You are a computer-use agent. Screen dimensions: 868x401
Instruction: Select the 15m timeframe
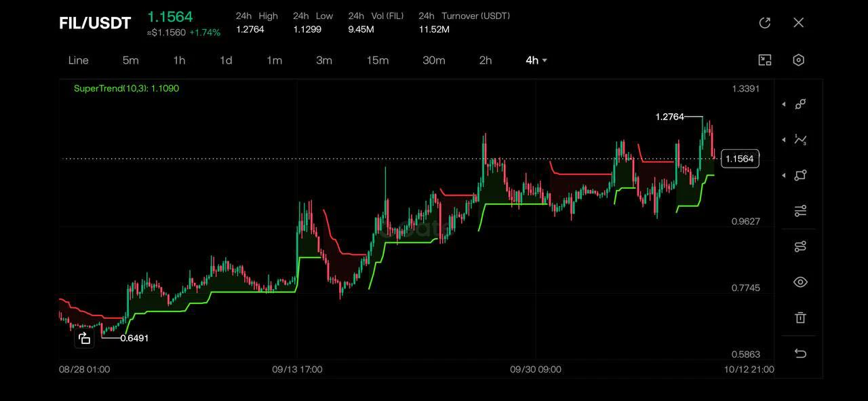[378, 60]
